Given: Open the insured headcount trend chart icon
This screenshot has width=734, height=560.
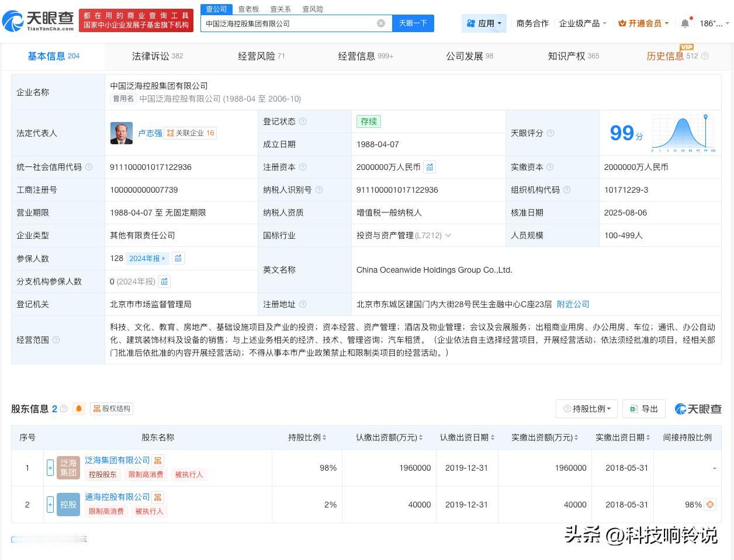Looking at the screenshot, I should pos(178,258).
